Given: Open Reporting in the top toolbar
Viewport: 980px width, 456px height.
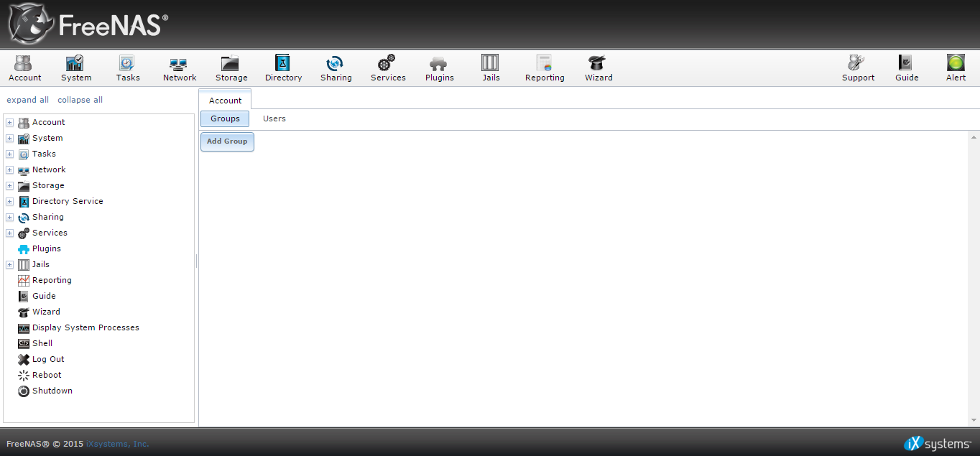Looking at the screenshot, I should coord(545,69).
